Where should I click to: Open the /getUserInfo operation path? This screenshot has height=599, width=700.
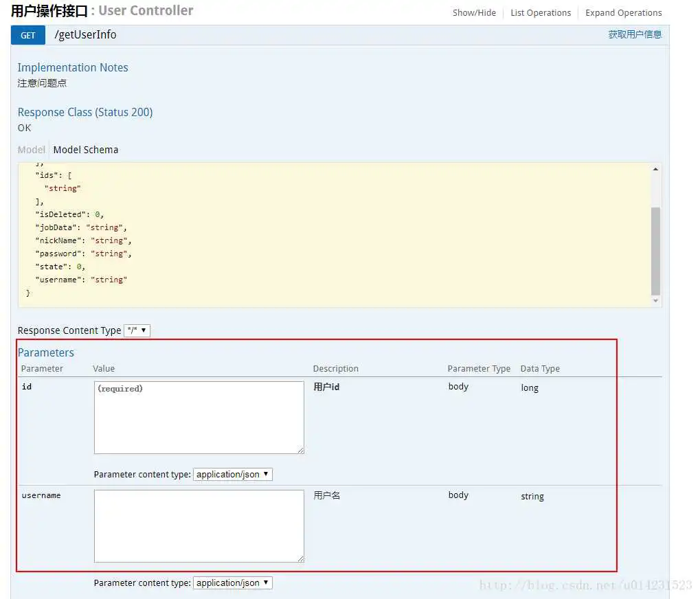coord(85,35)
